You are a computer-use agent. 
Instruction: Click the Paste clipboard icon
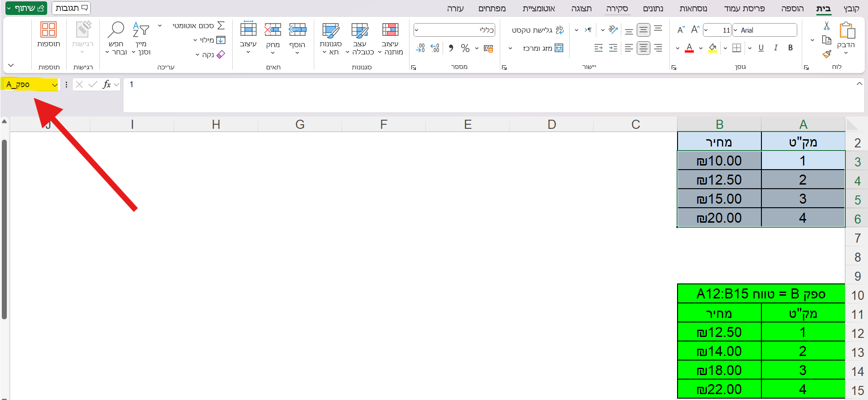pos(847,30)
